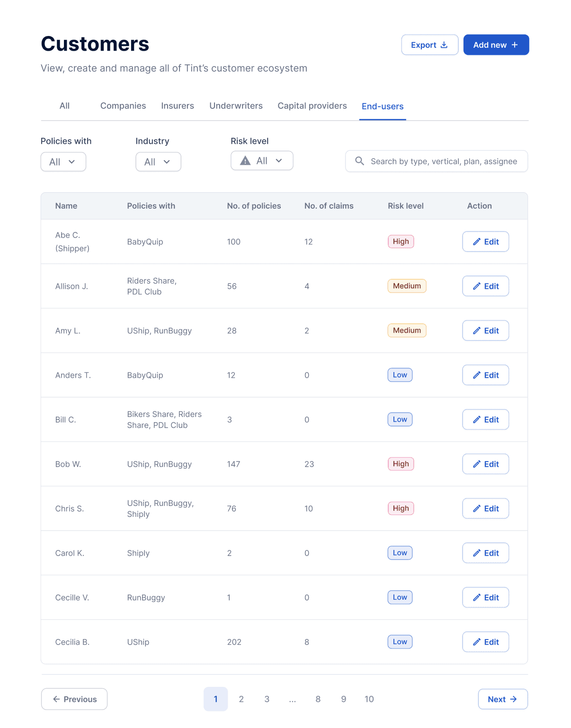Image resolution: width=571 pixels, height=728 pixels.
Task: Edit Chris S. entry
Action: (x=485, y=508)
